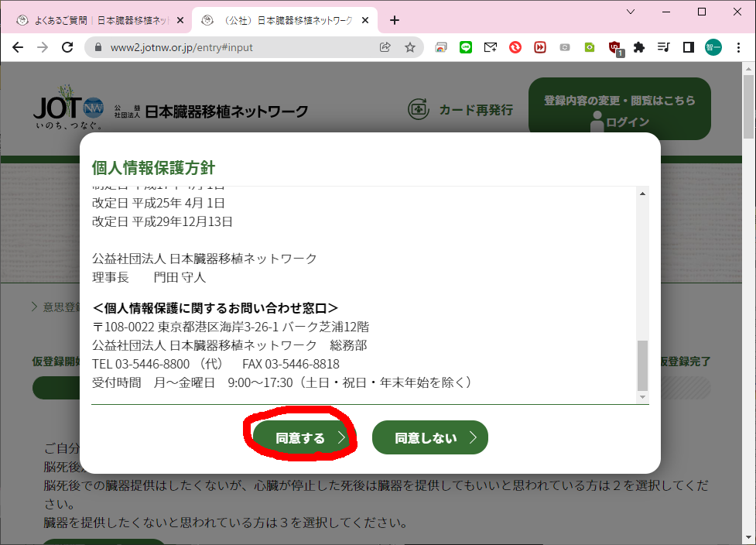Go back to previous page
Viewport: 756px width, 545px height.
[18, 47]
